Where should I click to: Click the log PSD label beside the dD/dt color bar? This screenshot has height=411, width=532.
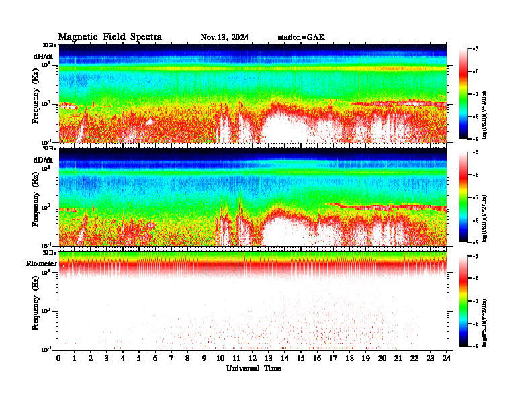click(484, 218)
